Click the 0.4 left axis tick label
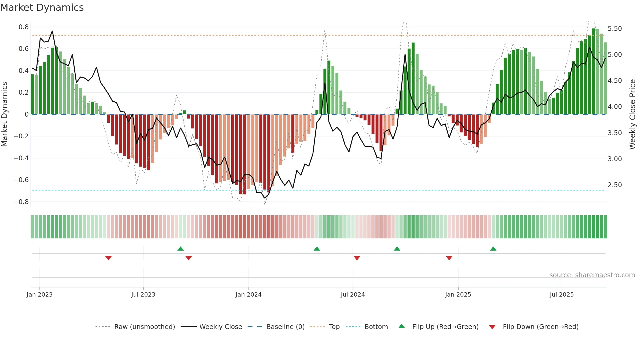 (x=24, y=71)
